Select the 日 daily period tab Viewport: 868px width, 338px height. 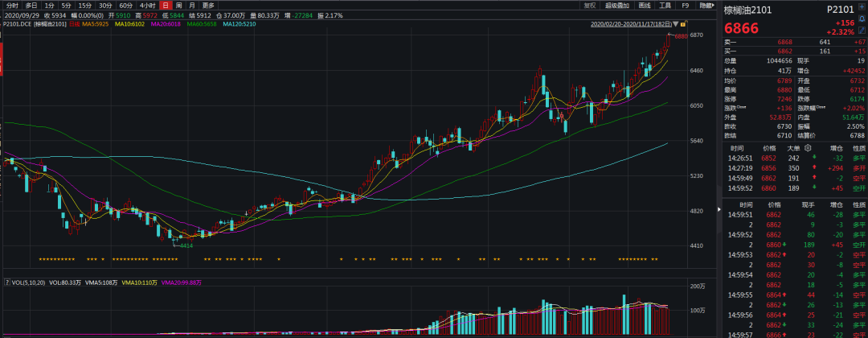tap(165, 6)
